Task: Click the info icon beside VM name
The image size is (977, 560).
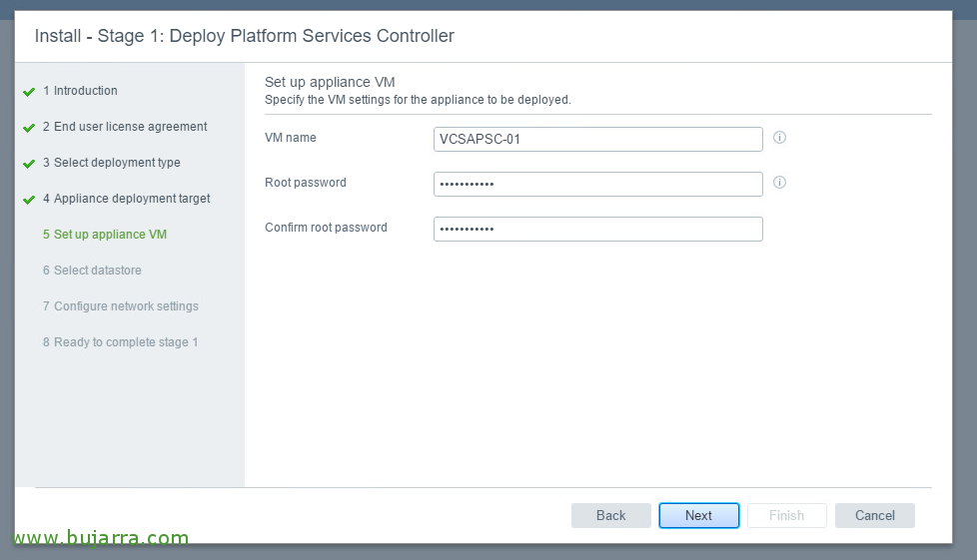Action: point(779,138)
